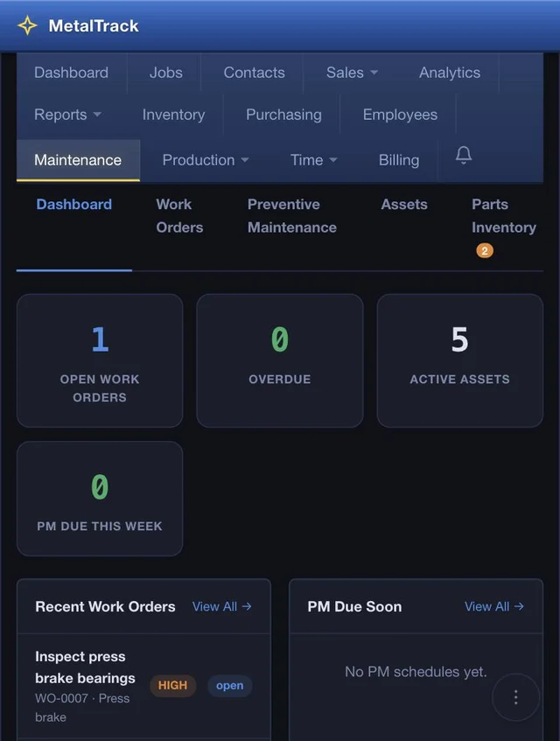Open the Billing page

point(399,160)
